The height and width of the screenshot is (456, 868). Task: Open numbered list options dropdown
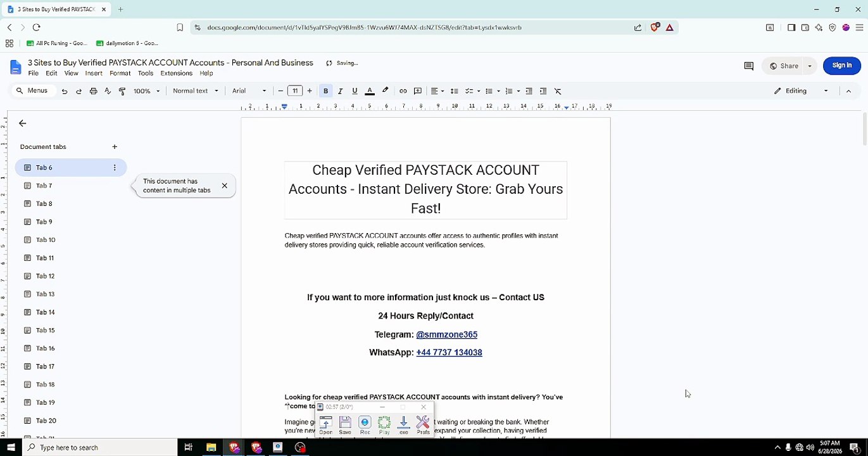519,91
